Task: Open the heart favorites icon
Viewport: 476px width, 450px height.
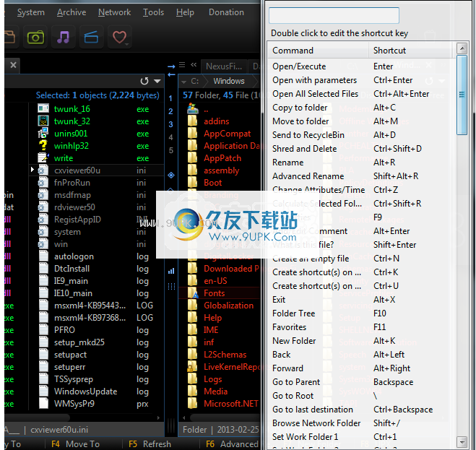Action: (x=119, y=38)
